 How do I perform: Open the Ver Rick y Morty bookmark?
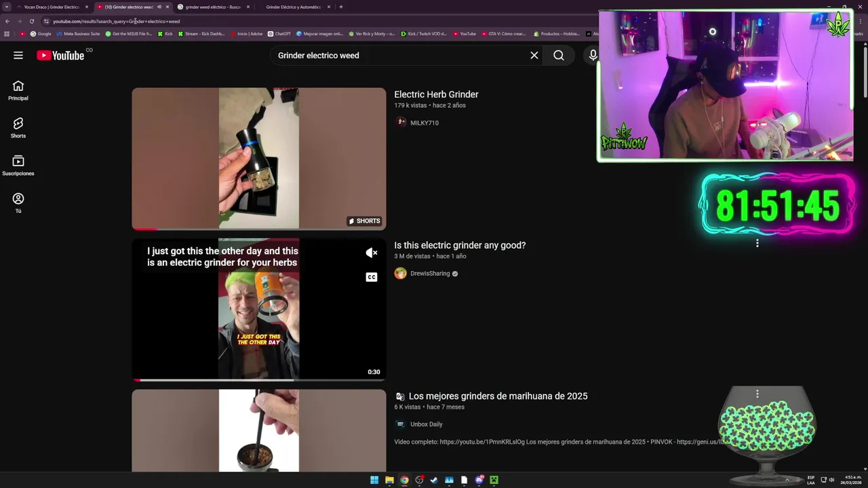pos(372,34)
